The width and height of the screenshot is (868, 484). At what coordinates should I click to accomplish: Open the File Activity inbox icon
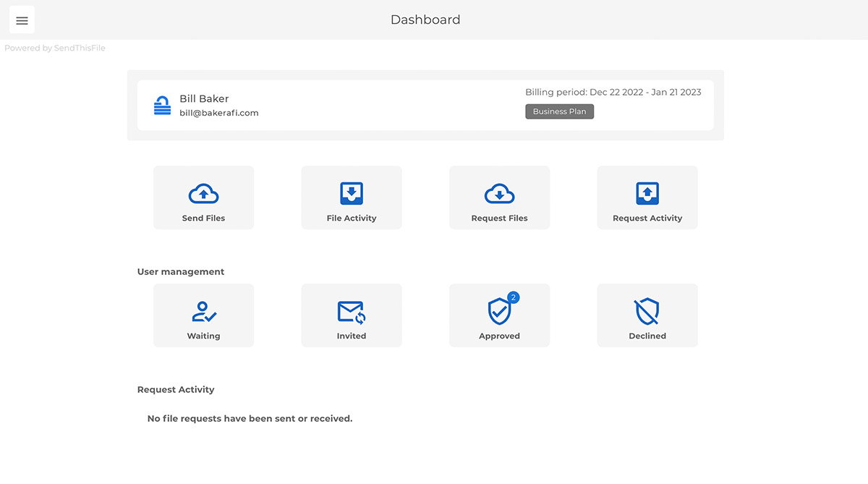point(352,194)
